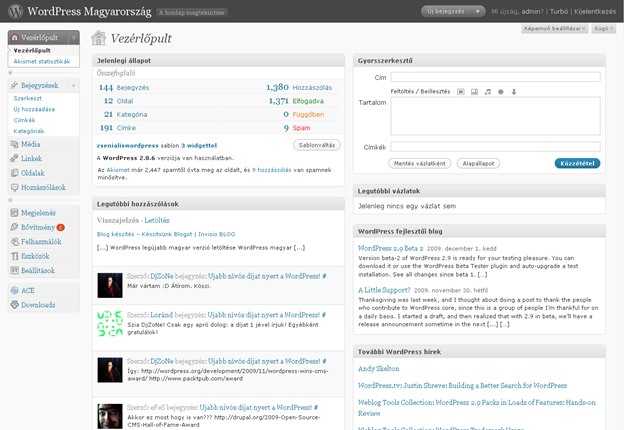Collapse the sidebar using upper separator arrow
624x430 pixels.
[11, 73]
